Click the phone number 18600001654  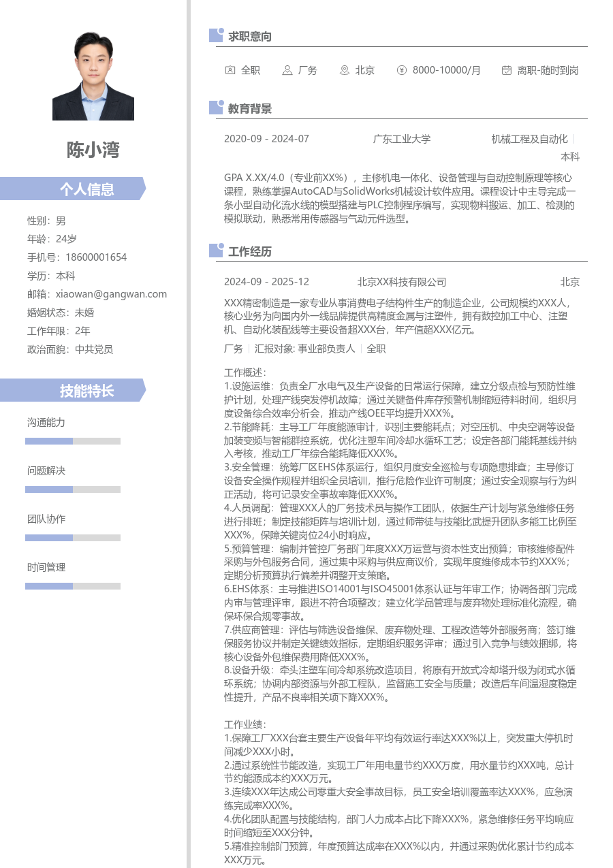click(96, 257)
